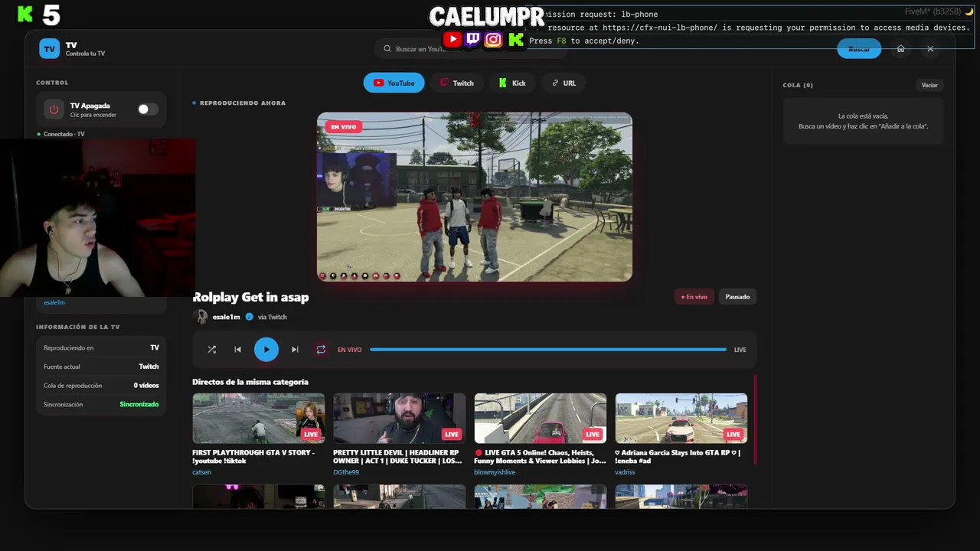
Task: Click the vadriss channel name link
Action: 625,472
